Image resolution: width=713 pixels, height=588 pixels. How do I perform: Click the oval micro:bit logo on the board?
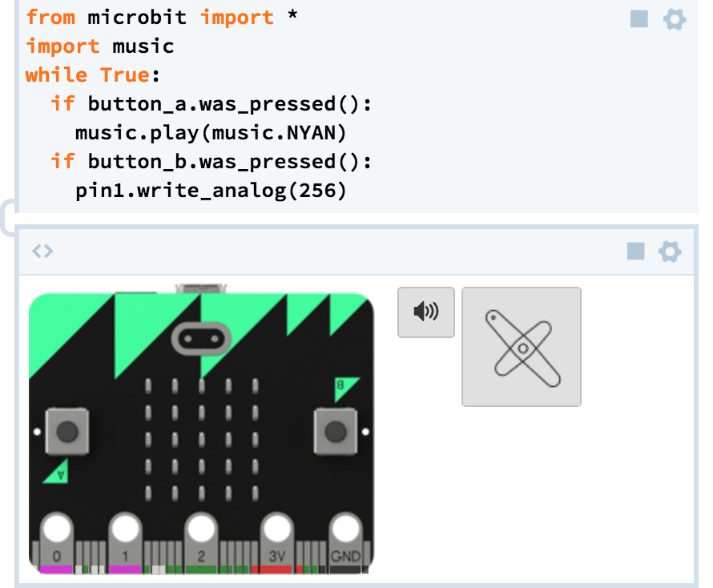[x=200, y=340]
